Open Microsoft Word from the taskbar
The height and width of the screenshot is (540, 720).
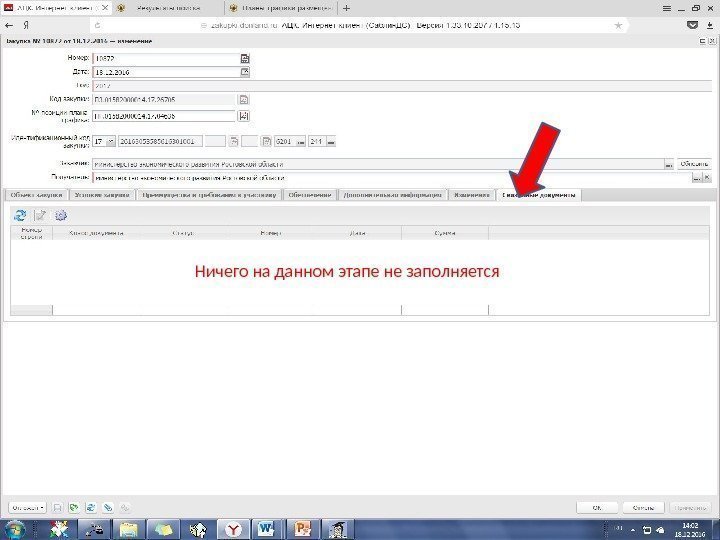pos(266,530)
